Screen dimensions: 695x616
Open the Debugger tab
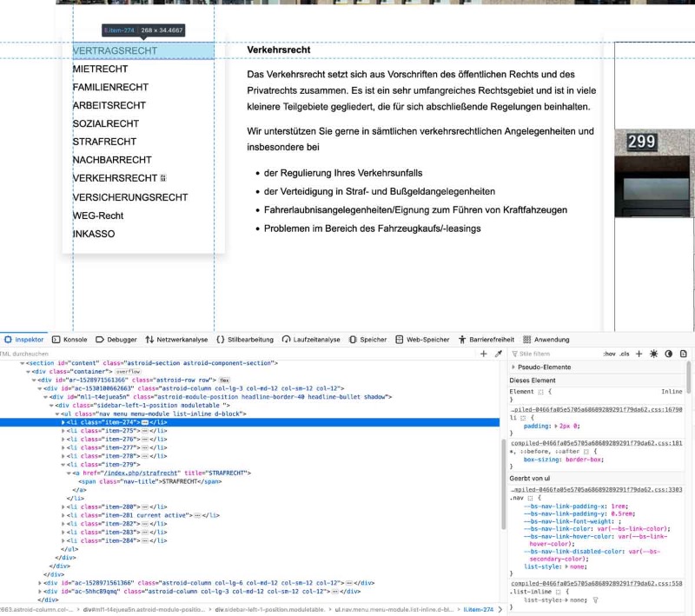pos(116,340)
